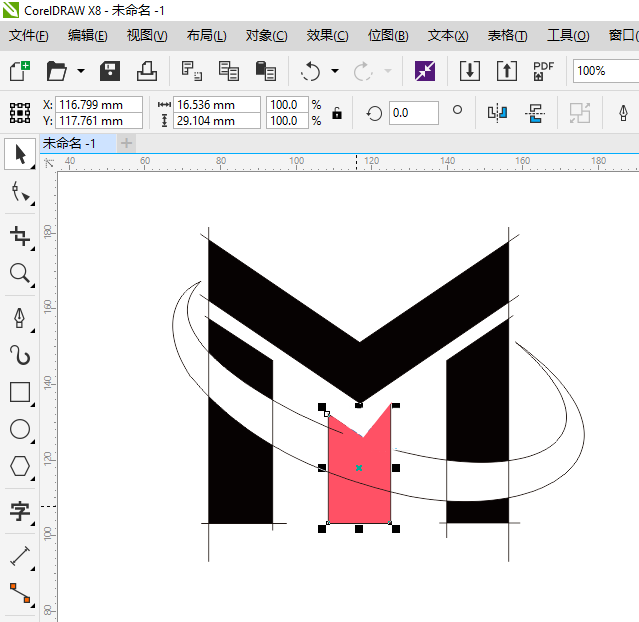Click the object origin grid
Viewport: 639px width, 622px height.
pos(22,112)
